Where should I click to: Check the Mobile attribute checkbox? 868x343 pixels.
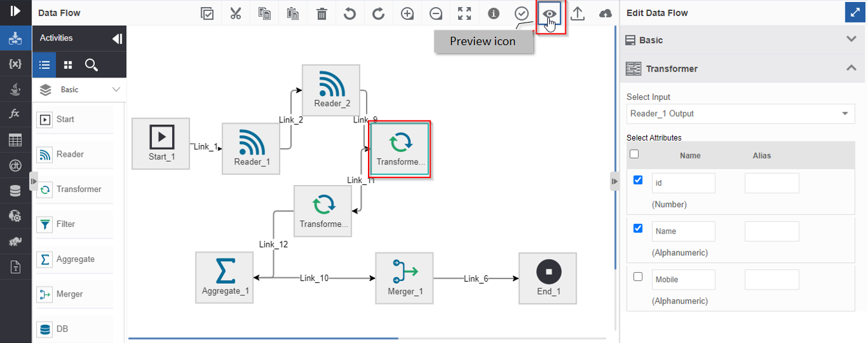point(638,277)
